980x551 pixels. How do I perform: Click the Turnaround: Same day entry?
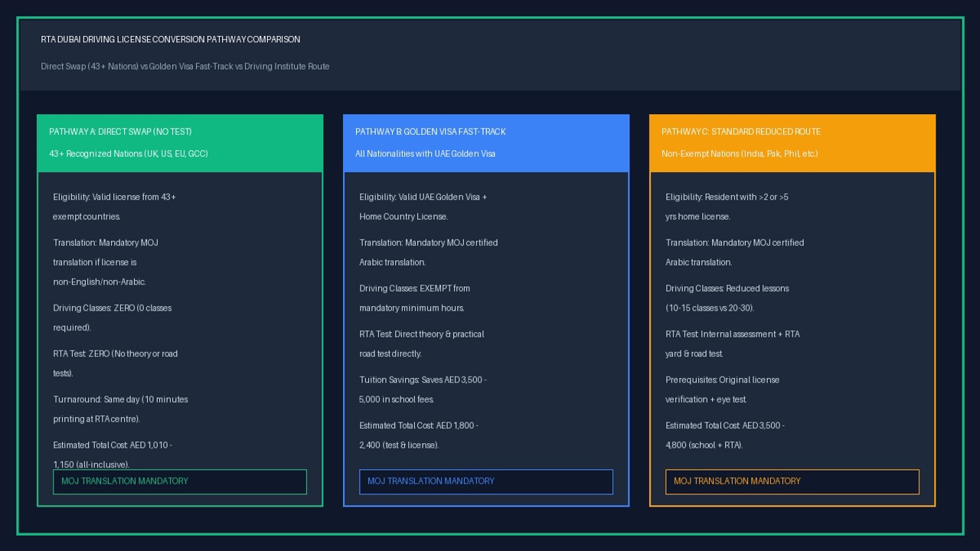point(120,409)
